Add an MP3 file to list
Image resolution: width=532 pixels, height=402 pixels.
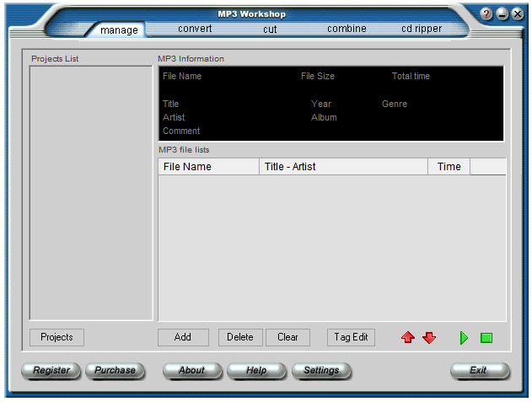(x=183, y=337)
